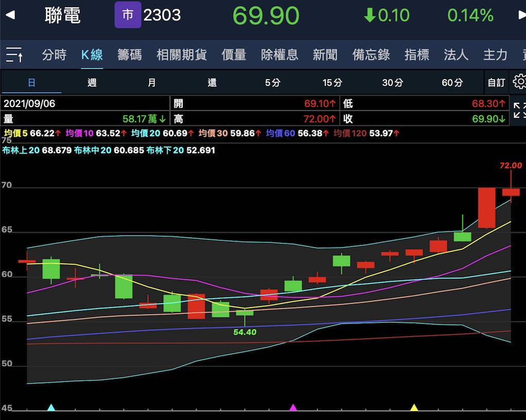Click the next stock right arrow
The height and width of the screenshot is (420, 526).
pos(521,15)
